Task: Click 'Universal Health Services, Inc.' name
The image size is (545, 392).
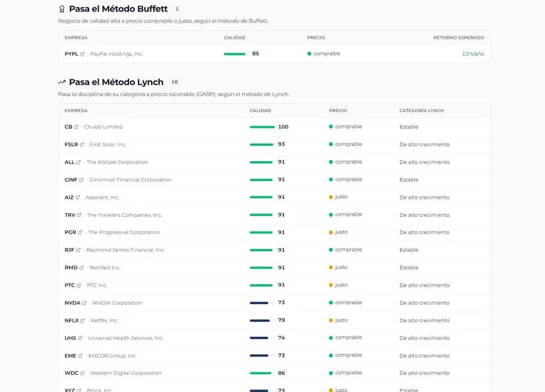Action: (x=126, y=338)
